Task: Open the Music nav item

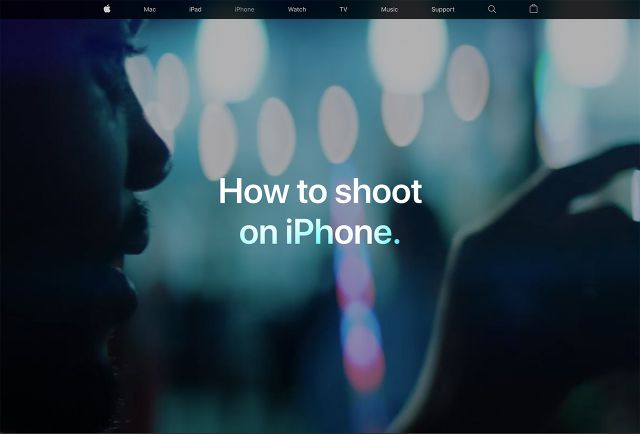Action: [389, 9]
